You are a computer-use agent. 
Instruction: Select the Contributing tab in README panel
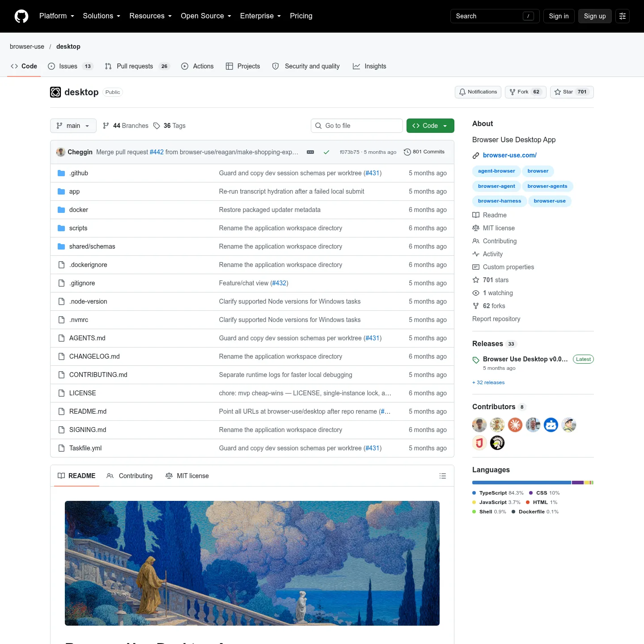(130, 476)
